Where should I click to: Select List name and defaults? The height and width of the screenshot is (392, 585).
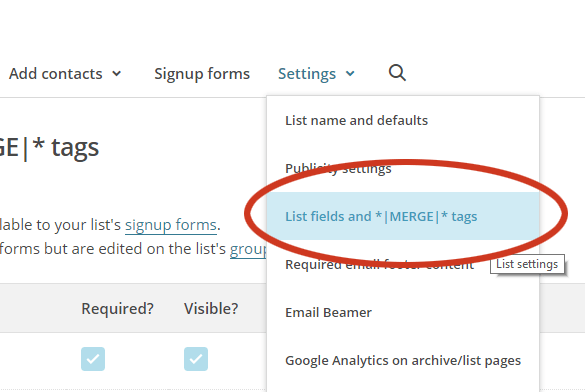(x=356, y=120)
